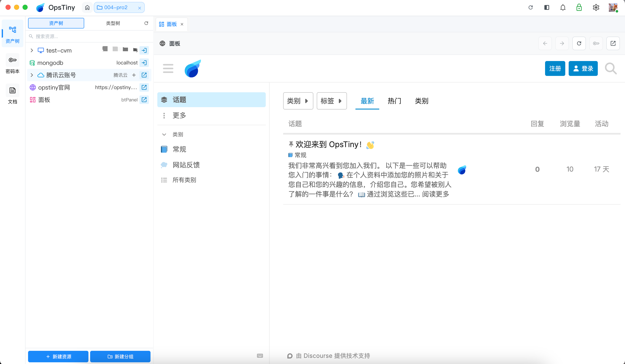Go to the home icon beside OpsTiny
Image resolution: width=625 pixels, height=364 pixels.
[87, 7]
